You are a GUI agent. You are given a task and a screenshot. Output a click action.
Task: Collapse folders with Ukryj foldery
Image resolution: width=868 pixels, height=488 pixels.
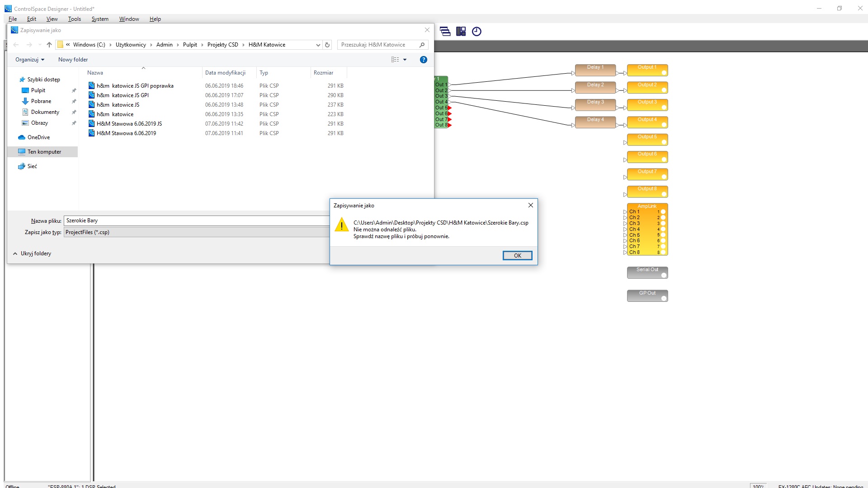(32, 253)
